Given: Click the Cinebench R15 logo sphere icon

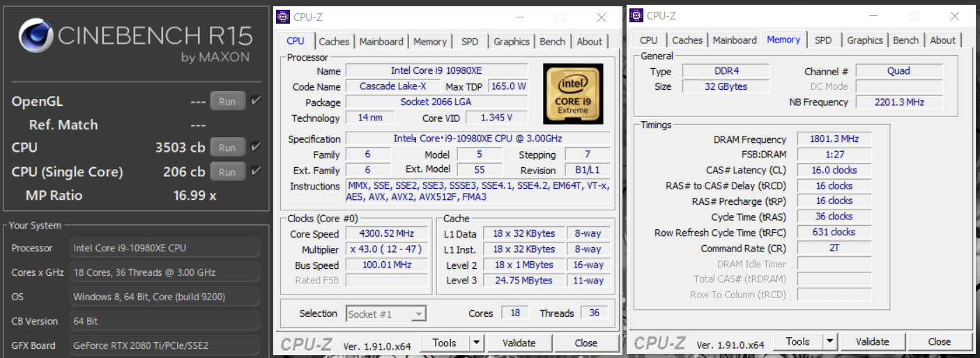Looking at the screenshot, I should point(36,39).
